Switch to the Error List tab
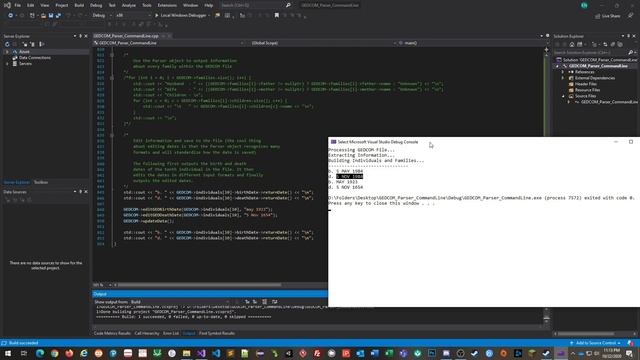Viewport: 640px width, 360px height. tap(171, 333)
